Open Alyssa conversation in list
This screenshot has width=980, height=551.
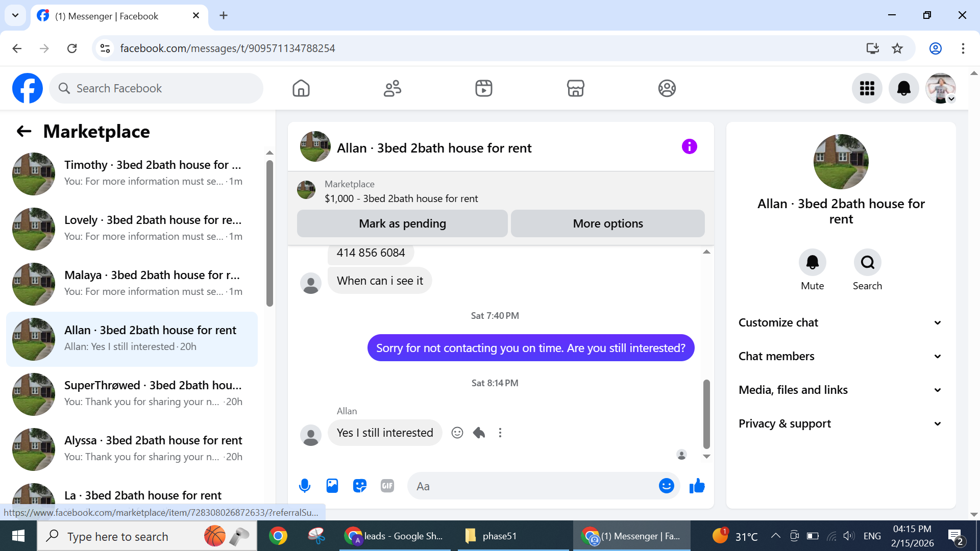pyautogui.click(x=132, y=449)
